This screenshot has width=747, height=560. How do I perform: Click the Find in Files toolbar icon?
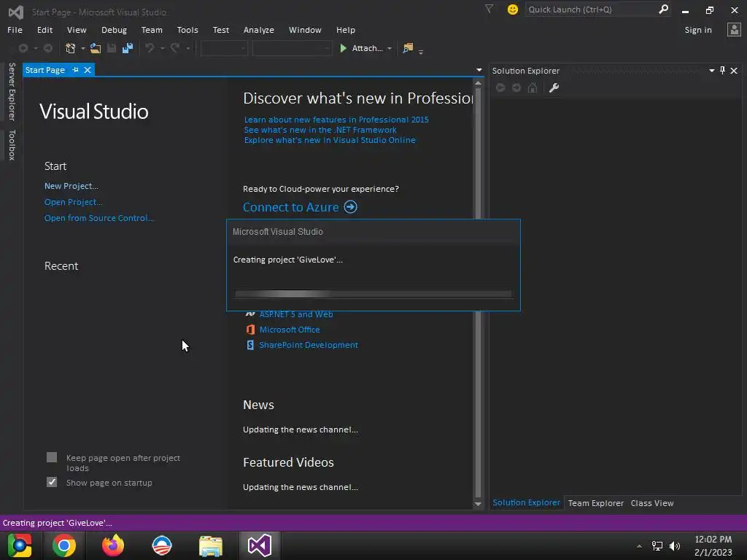(x=408, y=48)
